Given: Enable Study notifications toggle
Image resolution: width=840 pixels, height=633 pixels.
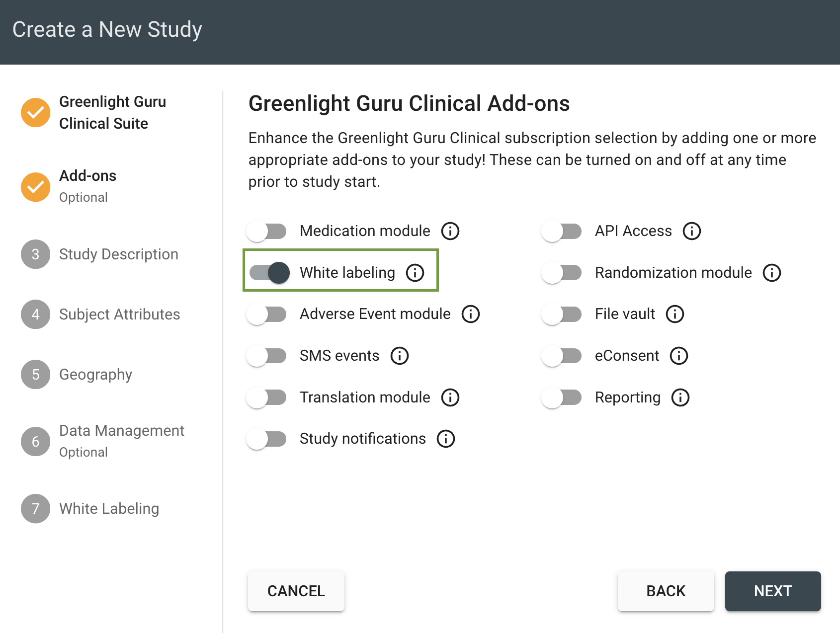Looking at the screenshot, I should pos(267,439).
